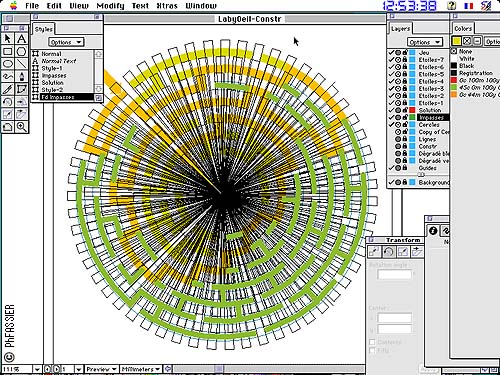Viewport: 500px width, 375px height.
Task: Select the Text tool
Action: pyautogui.click(x=22, y=39)
